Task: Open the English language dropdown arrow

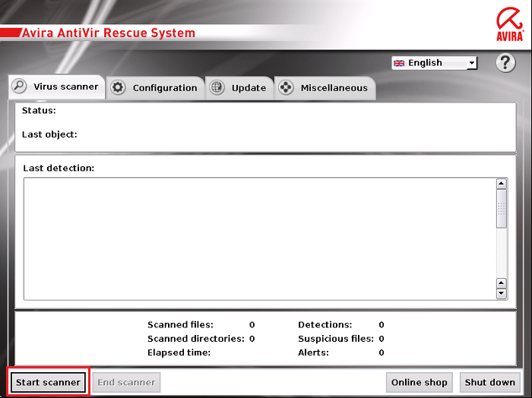Action: [472, 63]
